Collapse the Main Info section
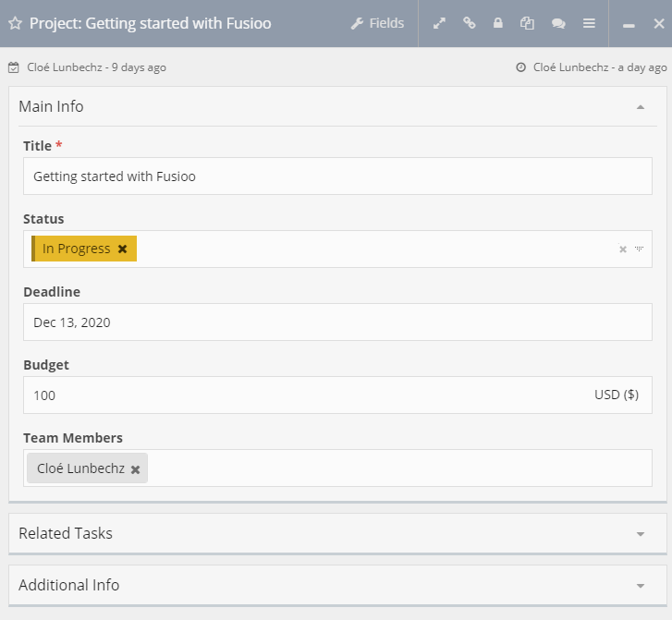The image size is (672, 620). click(641, 107)
